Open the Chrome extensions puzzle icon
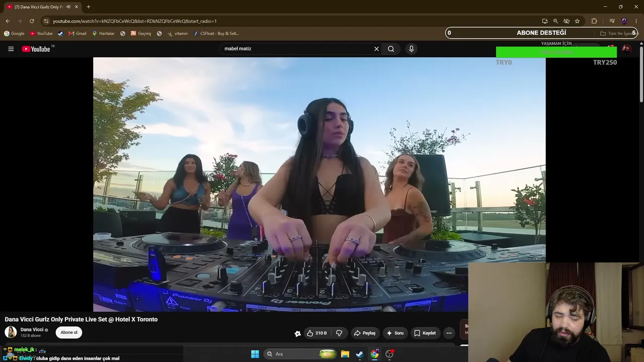 (x=594, y=21)
